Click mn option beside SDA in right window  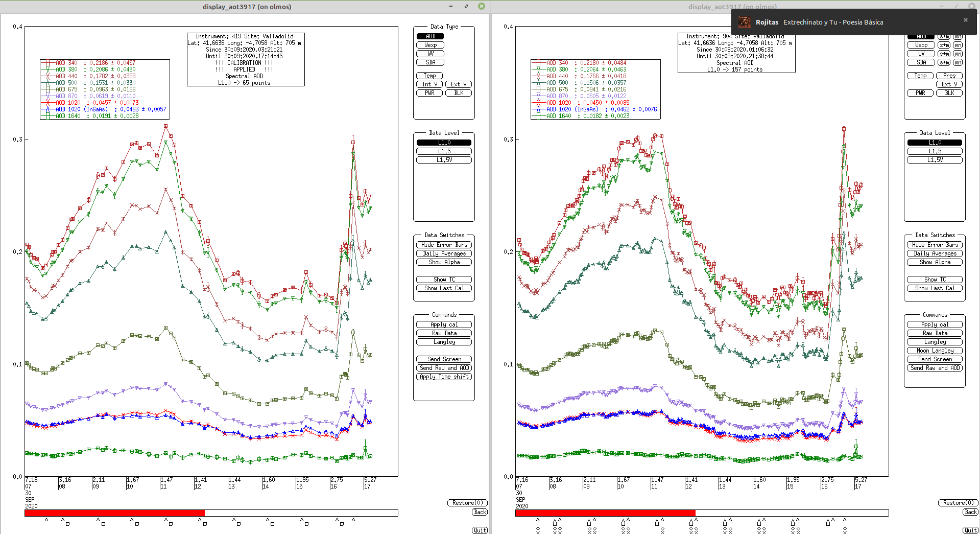pos(958,62)
